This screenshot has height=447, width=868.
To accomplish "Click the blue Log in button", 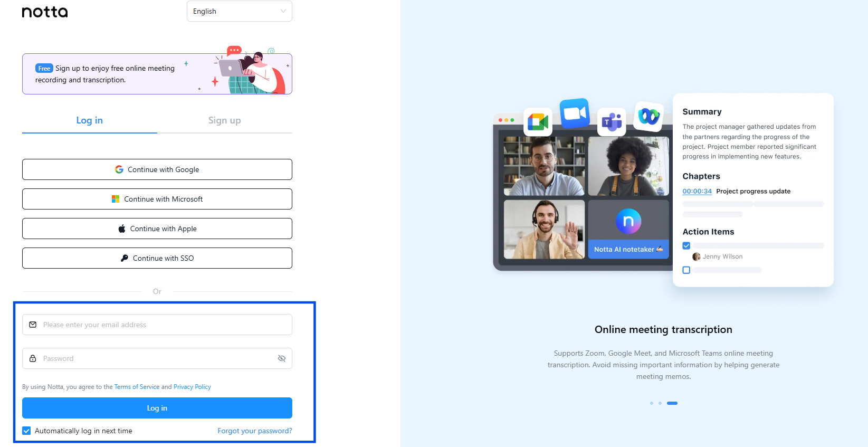I will pyautogui.click(x=157, y=408).
